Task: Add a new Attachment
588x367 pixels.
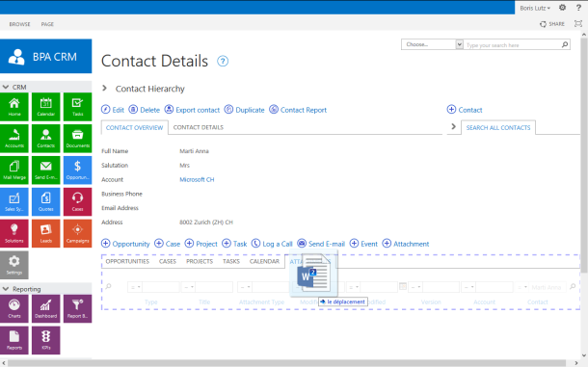Action: (x=406, y=244)
